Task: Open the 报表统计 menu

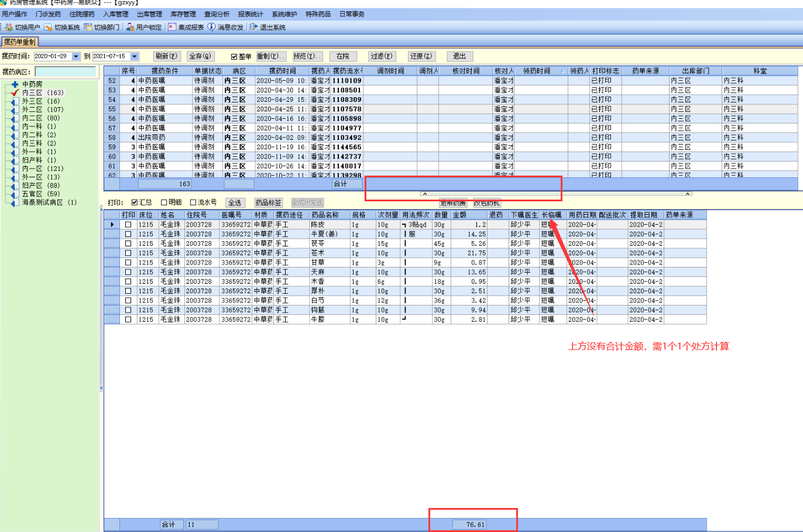Action: tap(250, 14)
